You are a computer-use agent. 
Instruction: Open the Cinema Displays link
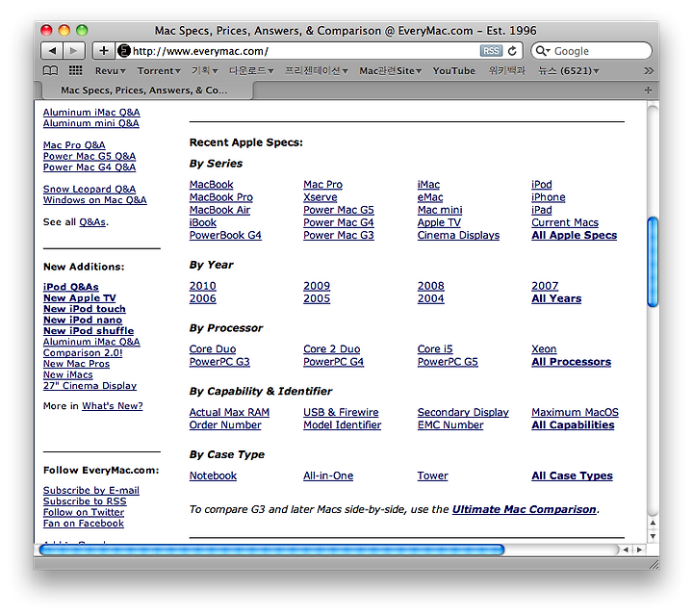pos(458,235)
